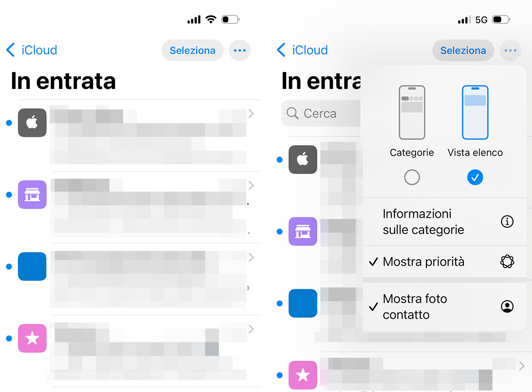Open Informazioni sulle categorie menu entry
Image resolution: width=532 pixels, height=392 pixels.
[445, 222]
